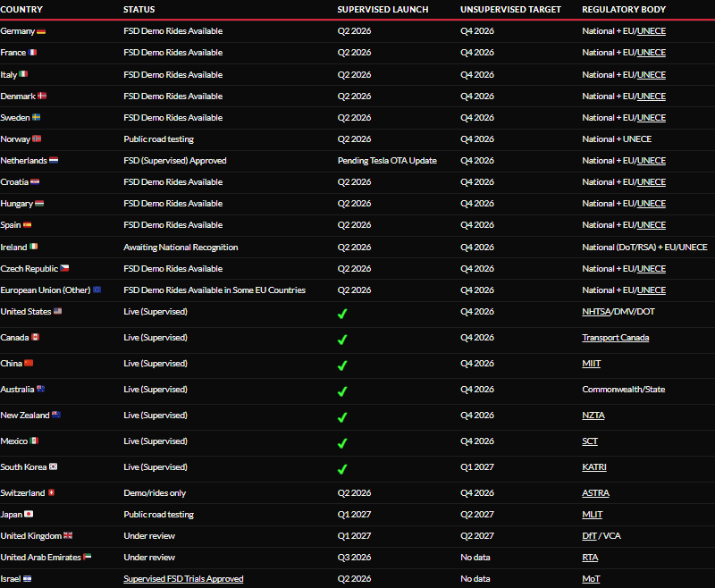Click the COUNTRY column header
Screen dimensions: 715x588
coord(21,9)
